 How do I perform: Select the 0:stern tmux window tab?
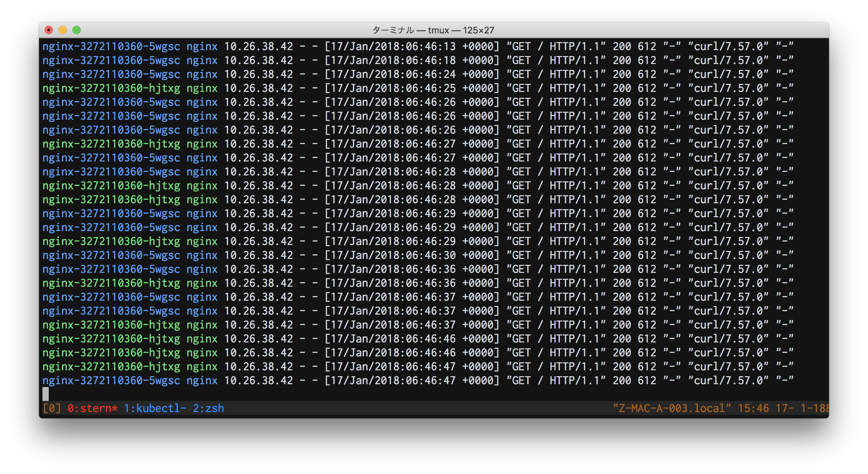click(92, 408)
